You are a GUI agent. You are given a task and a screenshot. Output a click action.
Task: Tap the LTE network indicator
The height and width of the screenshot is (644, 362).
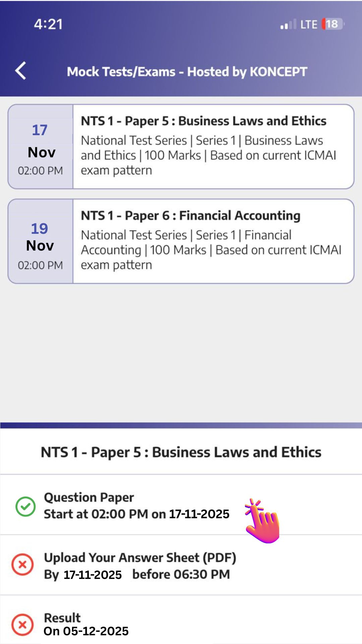pyautogui.click(x=308, y=24)
